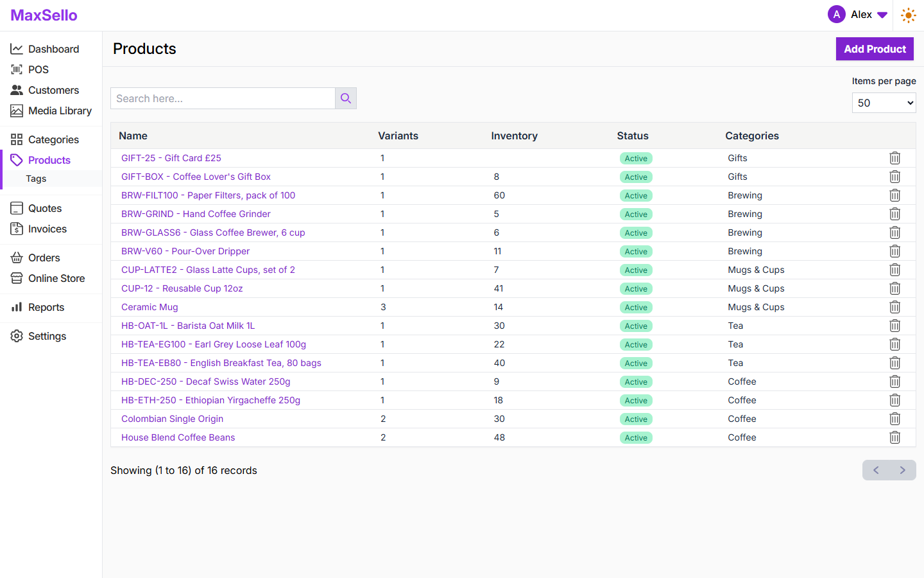The height and width of the screenshot is (578, 924).
Task: Delete the Colombian Single Origin product
Action: tap(894, 419)
